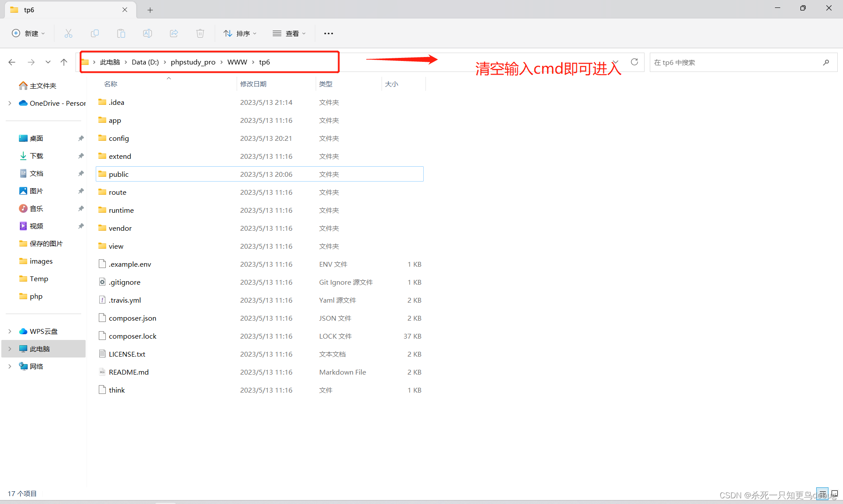Select the .example.env file
843x504 pixels.
pos(259,264)
